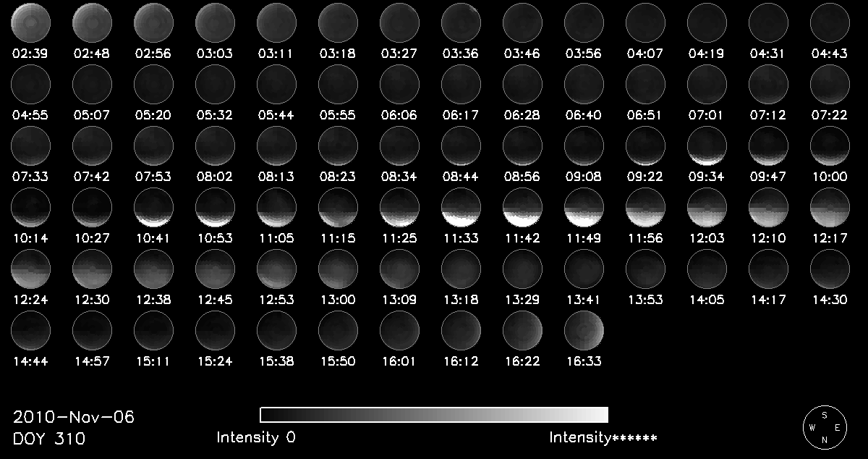Open the disk image at 14:30
The image size is (868, 459).
(830, 269)
